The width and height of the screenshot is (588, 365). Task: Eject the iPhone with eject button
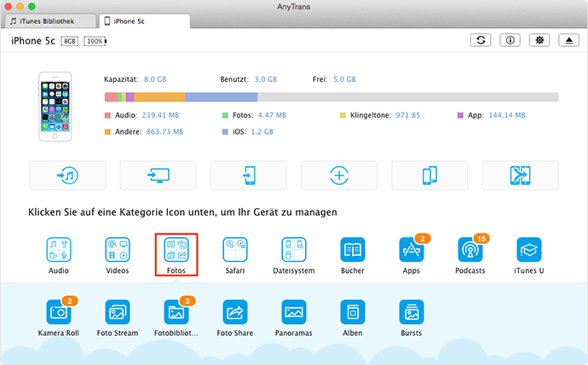click(x=569, y=40)
